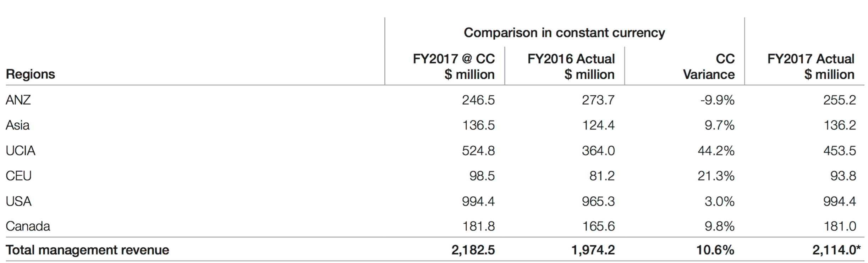Click ANZ's -9.9% variance cell
Viewport: 868px width, 263px height.
point(717,100)
